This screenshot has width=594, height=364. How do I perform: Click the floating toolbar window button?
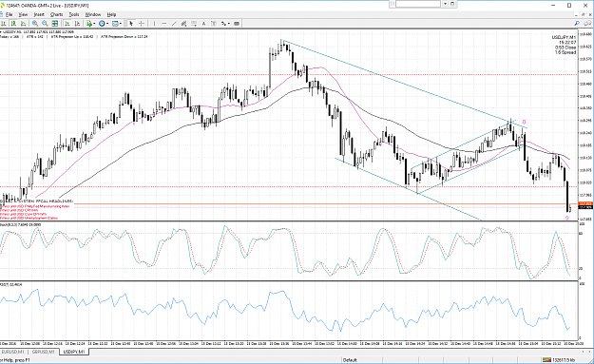point(452,4)
